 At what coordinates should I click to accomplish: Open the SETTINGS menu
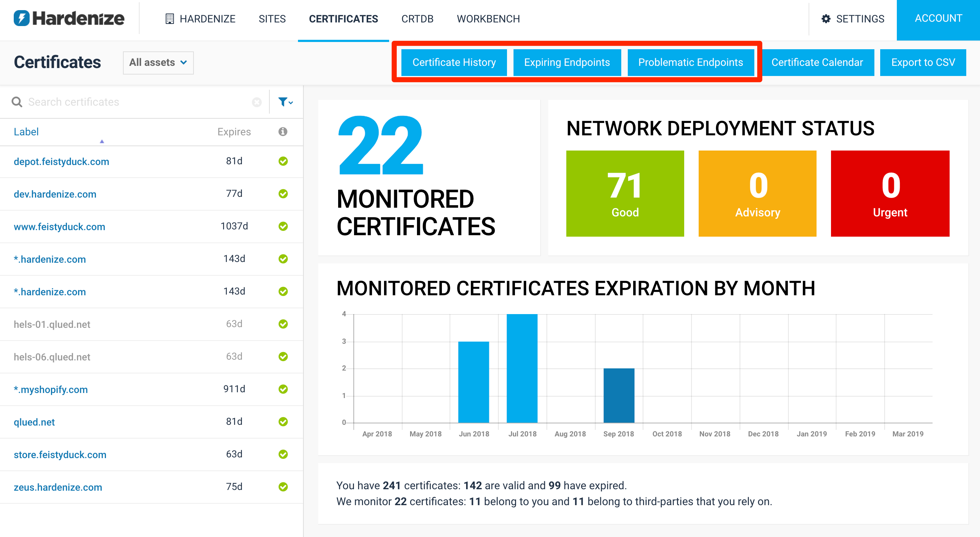853,19
